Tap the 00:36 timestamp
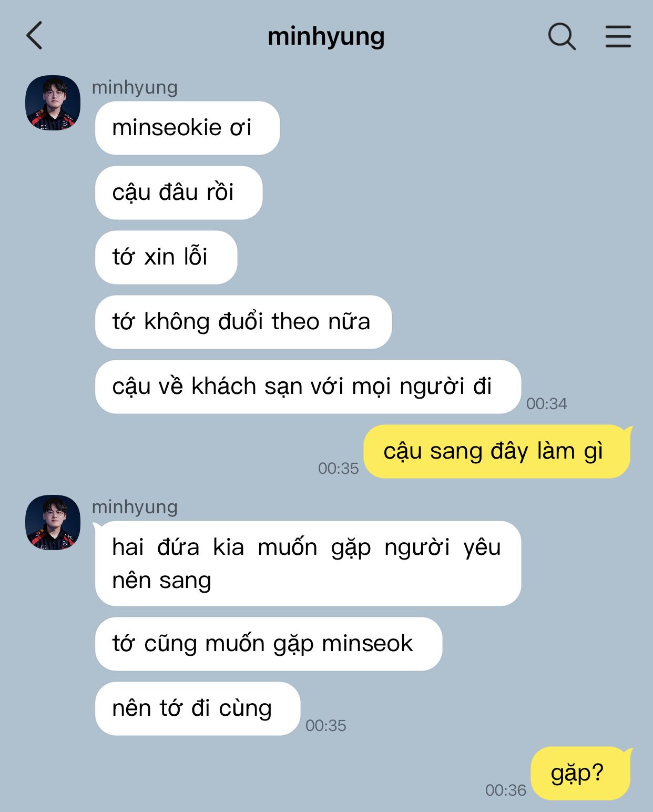Image resolution: width=653 pixels, height=812 pixels. pyautogui.click(x=506, y=790)
